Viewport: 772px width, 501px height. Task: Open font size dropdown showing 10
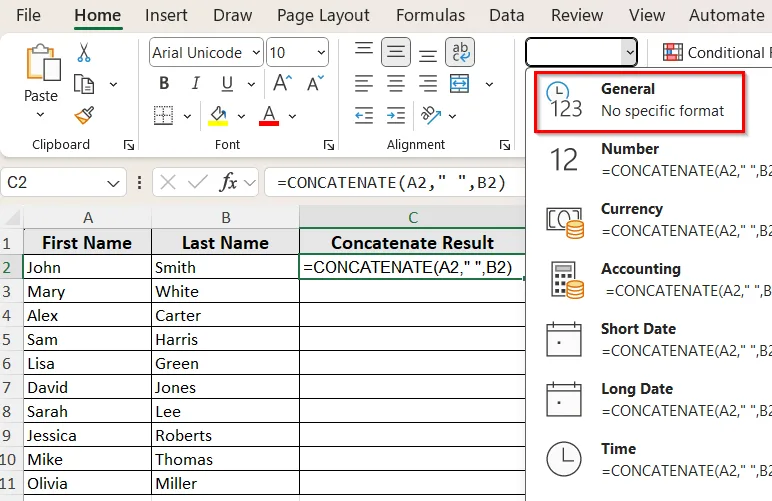(321, 52)
